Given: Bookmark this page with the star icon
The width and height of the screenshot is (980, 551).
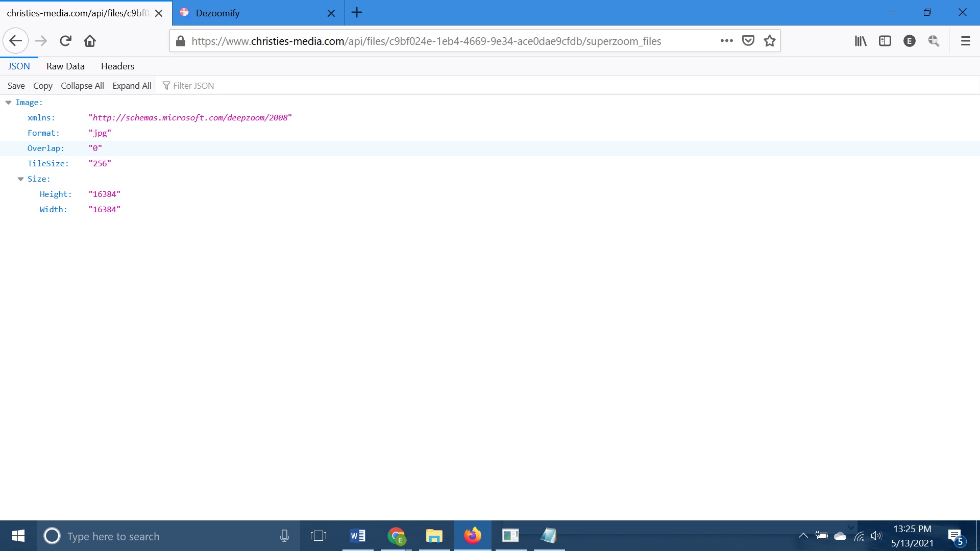Looking at the screenshot, I should pos(769,41).
